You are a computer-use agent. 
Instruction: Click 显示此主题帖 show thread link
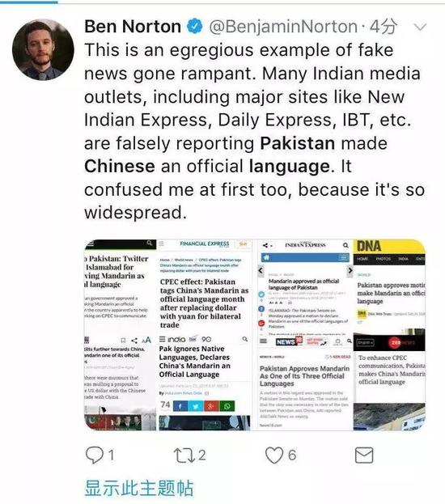click(139, 488)
